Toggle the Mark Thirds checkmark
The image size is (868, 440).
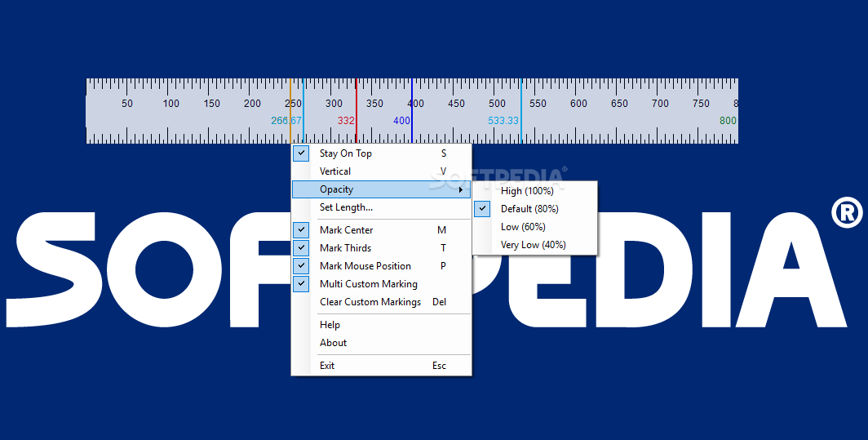301,247
